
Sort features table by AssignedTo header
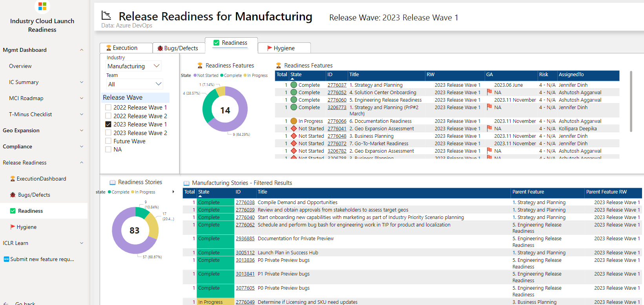[571, 75]
